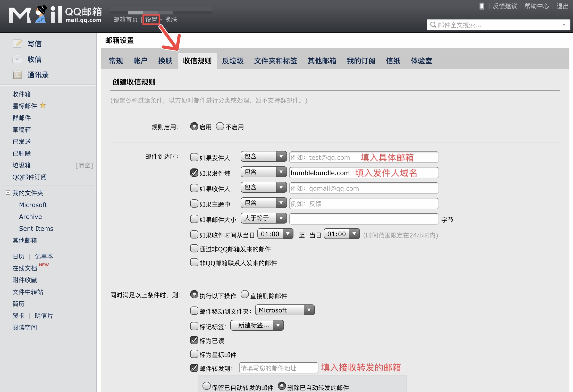This screenshot has width=573, height=392.
Task: Click the search magnifier icon
Action: pyautogui.click(x=434, y=25)
